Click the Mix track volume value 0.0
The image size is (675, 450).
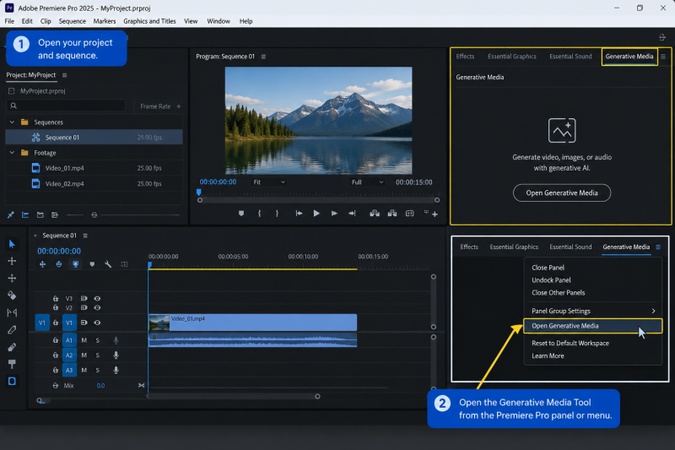click(101, 385)
